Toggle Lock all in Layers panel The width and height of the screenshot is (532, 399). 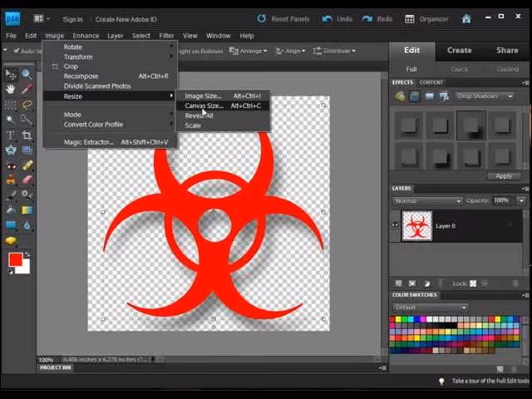tap(485, 283)
